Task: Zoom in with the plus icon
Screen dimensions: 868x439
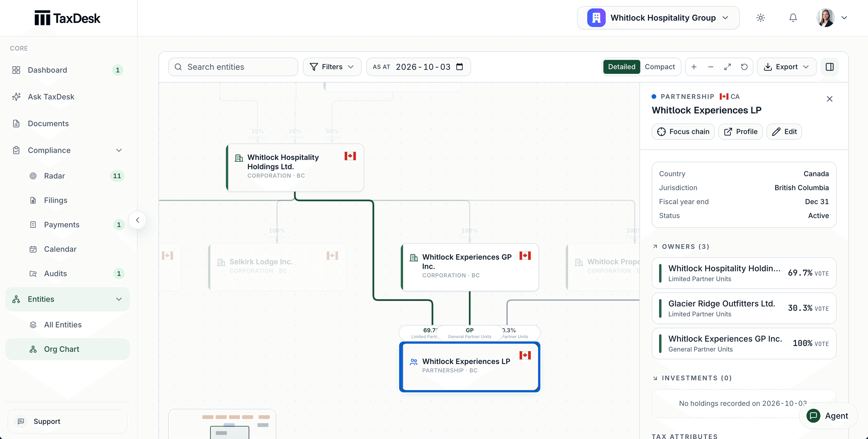Action: pos(694,67)
